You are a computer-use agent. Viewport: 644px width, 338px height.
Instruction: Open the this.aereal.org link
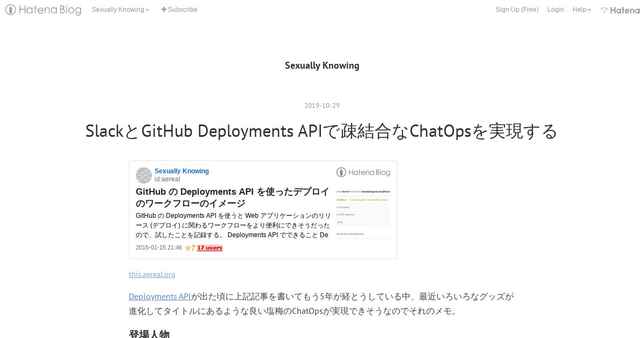point(152,274)
